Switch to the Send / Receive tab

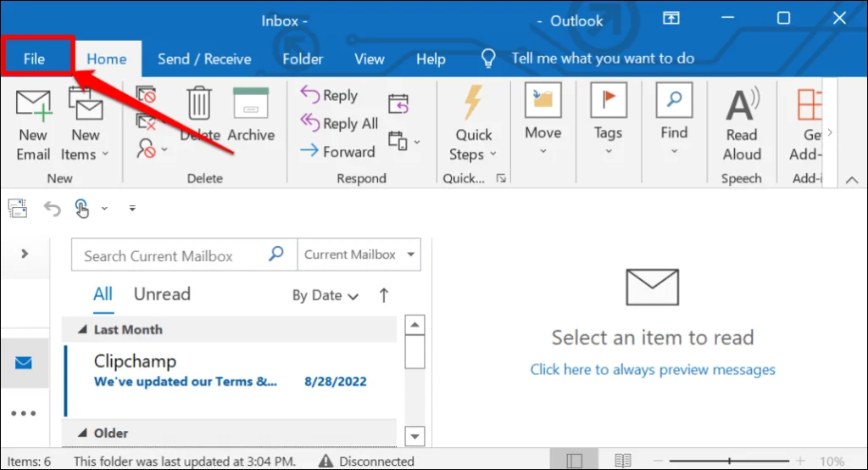pyautogui.click(x=204, y=59)
